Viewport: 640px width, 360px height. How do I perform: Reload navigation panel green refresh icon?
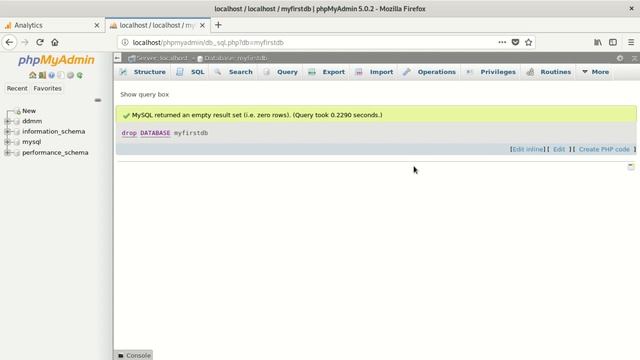point(80,75)
